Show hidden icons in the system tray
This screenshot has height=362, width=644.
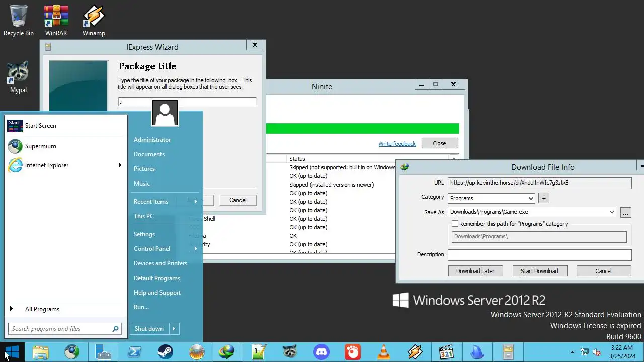coord(572,352)
